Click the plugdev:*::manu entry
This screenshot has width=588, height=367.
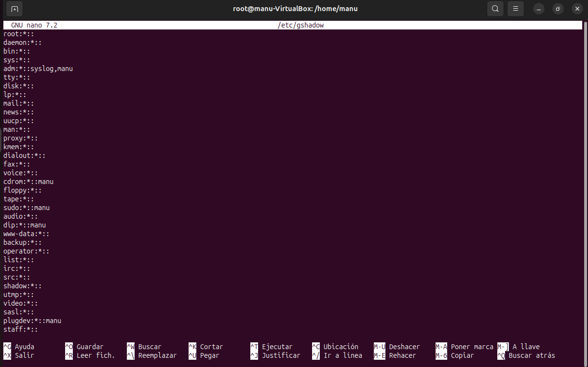click(x=32, y=321)
